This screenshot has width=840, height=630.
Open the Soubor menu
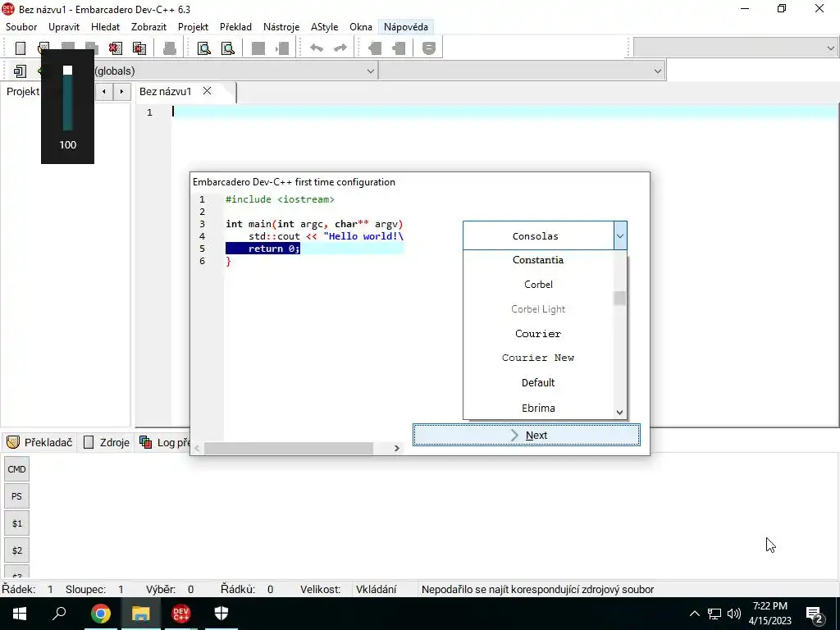pos(21,27)
